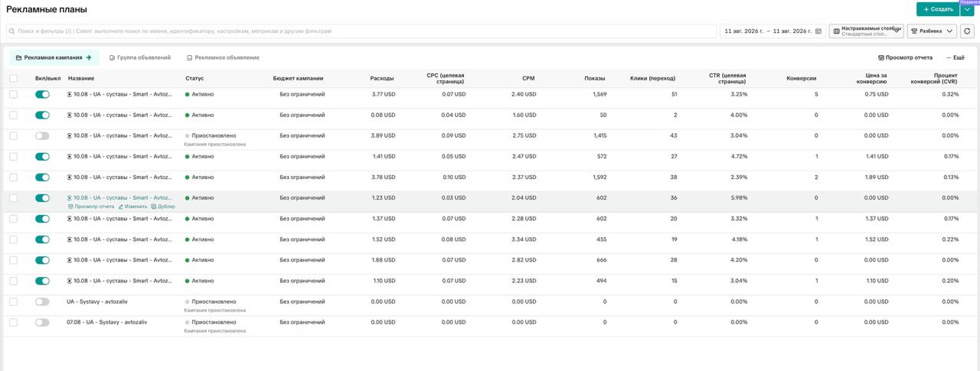Sort by the Клики (переход) column header
Image resolution: width=980 pixels, height=371 pixels.
click(652, 78)
